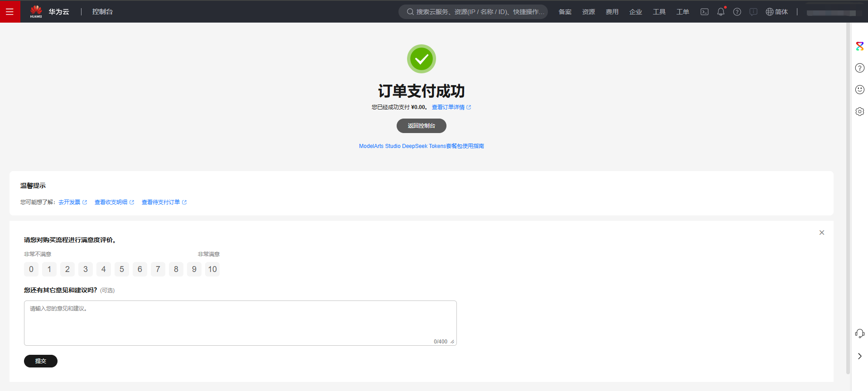
Task: Rate satisfaction as 5
Action: coord(122,269)
